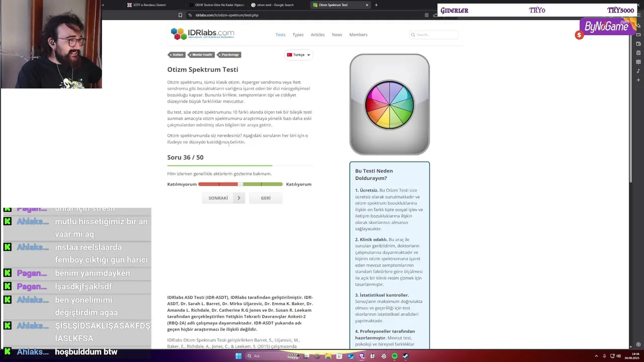Open the Members menu item
644x362 pixels.
[x=358, y=35]
